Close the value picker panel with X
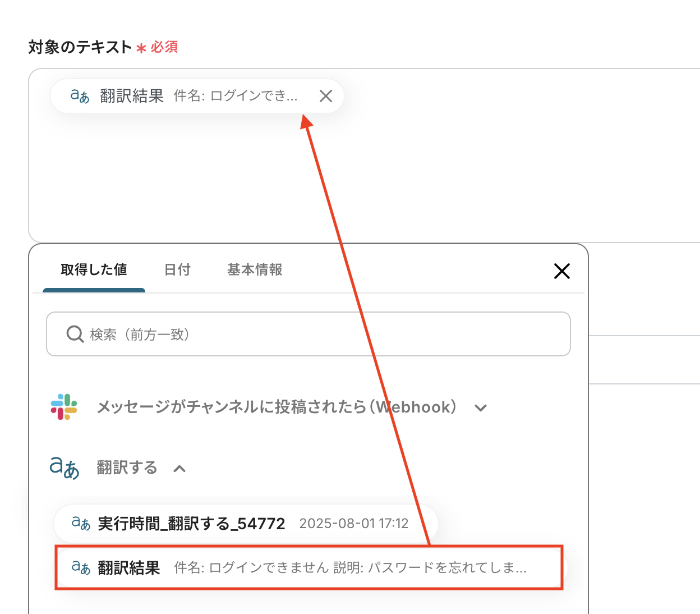The height and width of the screenshot is (614, 700). click(561, 271)
